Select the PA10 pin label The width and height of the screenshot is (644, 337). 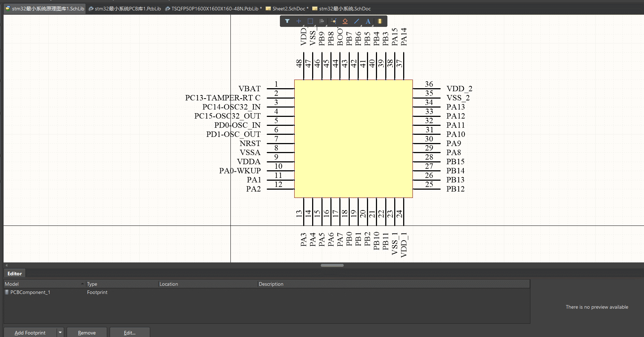(x=455, y=134)
